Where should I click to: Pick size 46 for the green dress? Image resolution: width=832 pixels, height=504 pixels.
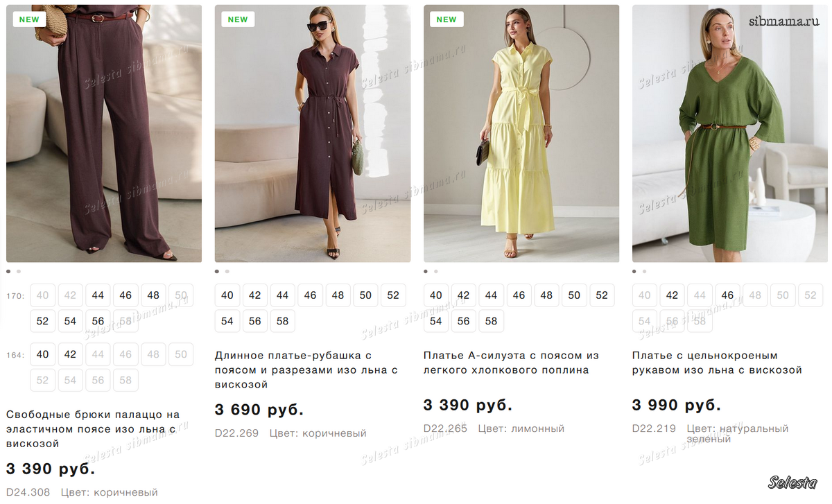[x=727, y=295]
